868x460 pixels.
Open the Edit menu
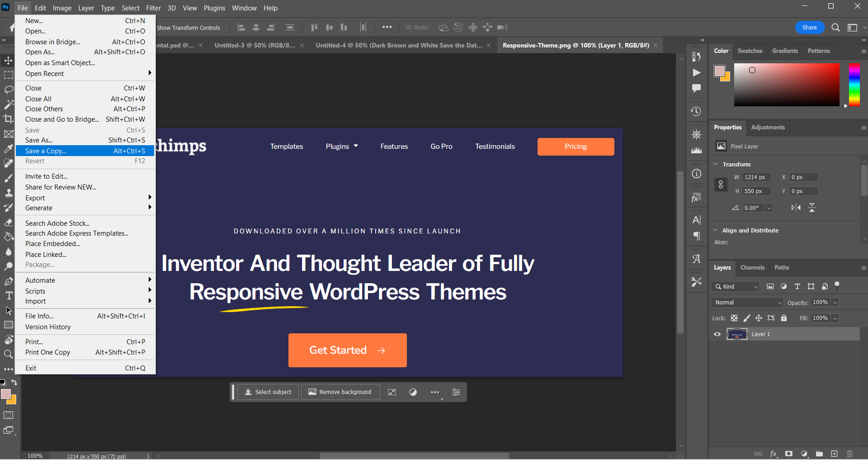click(40, 8)
